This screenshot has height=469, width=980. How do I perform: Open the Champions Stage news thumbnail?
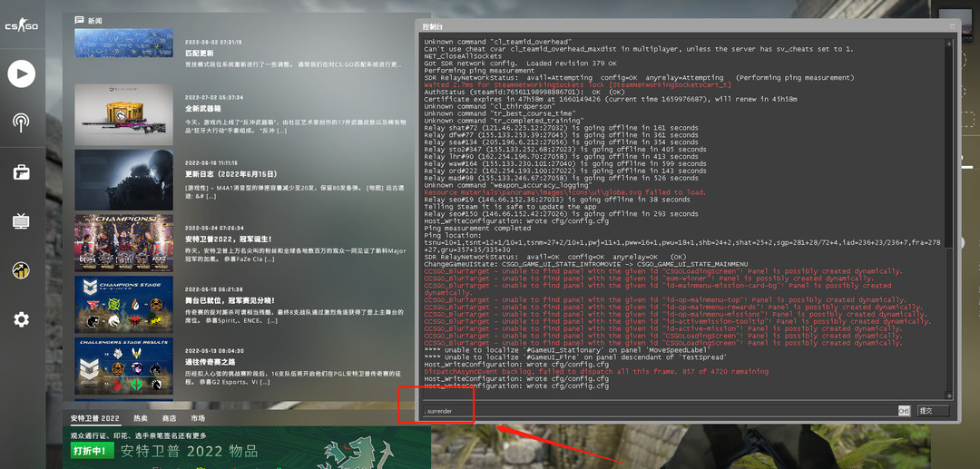(123, 304)
